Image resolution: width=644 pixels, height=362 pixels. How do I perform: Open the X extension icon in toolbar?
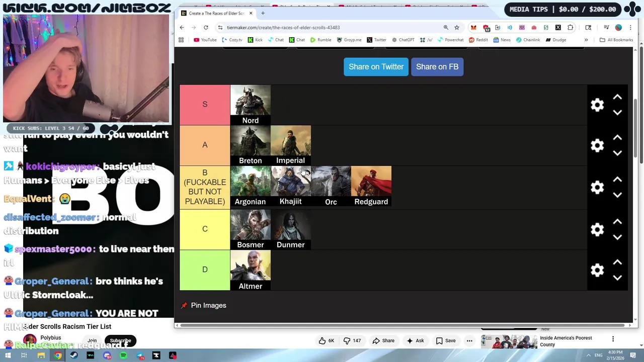pyautogui.click(x=558, y=28)
